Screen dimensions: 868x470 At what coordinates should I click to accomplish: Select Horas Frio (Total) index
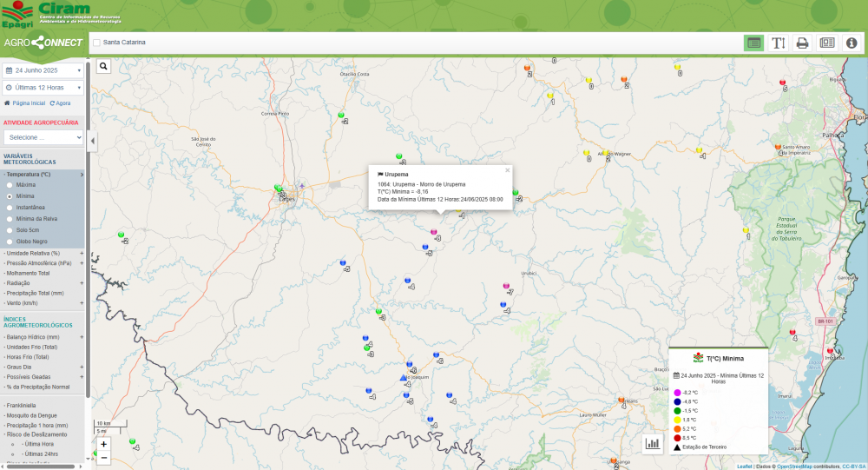click(x=28, y=357)
